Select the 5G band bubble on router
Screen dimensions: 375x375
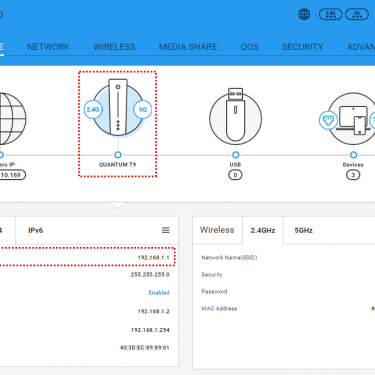click(143, 109)
